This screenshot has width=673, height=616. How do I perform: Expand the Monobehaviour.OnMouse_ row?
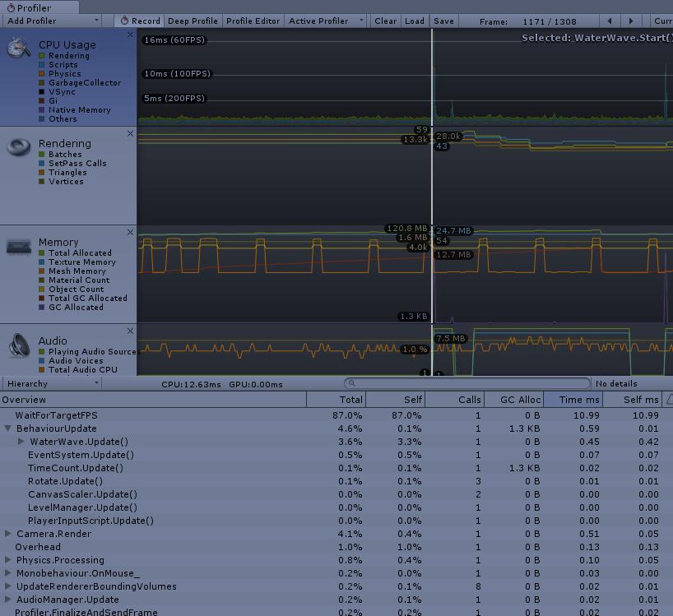7,573
